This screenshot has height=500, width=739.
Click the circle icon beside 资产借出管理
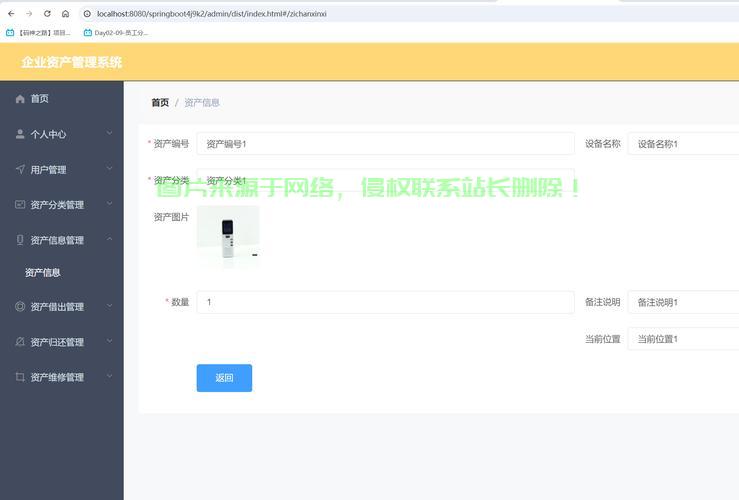pyautogui.click(x=20, y=306)
